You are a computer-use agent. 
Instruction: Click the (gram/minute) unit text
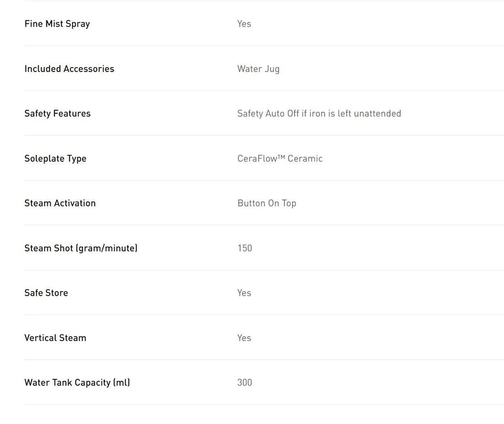pos(107,248)
